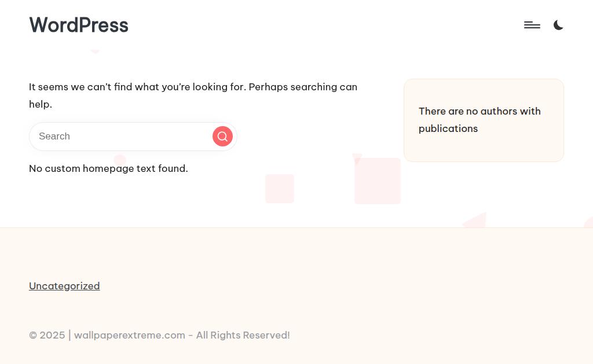The image size is (593, 364).
Task: Click the pink circle below the search box
Action: click(120, 159)
